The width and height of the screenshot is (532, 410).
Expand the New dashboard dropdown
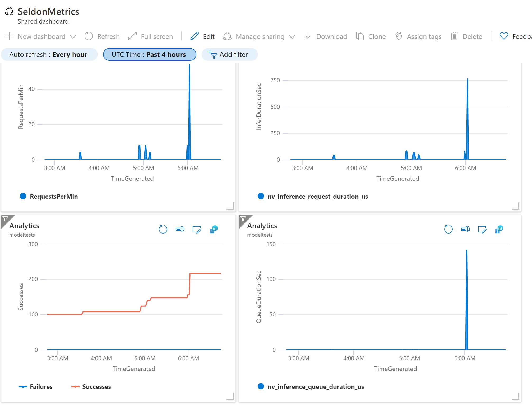[x=73, y=37]
